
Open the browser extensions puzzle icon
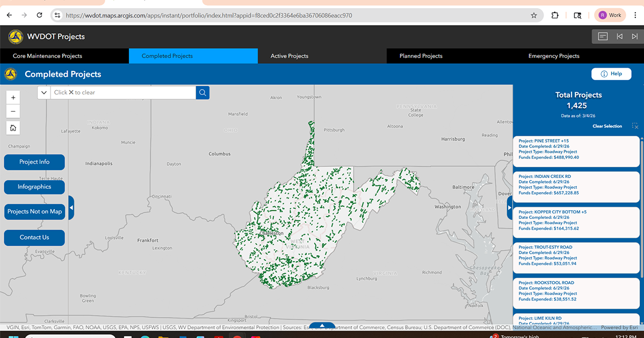(555, 15)
